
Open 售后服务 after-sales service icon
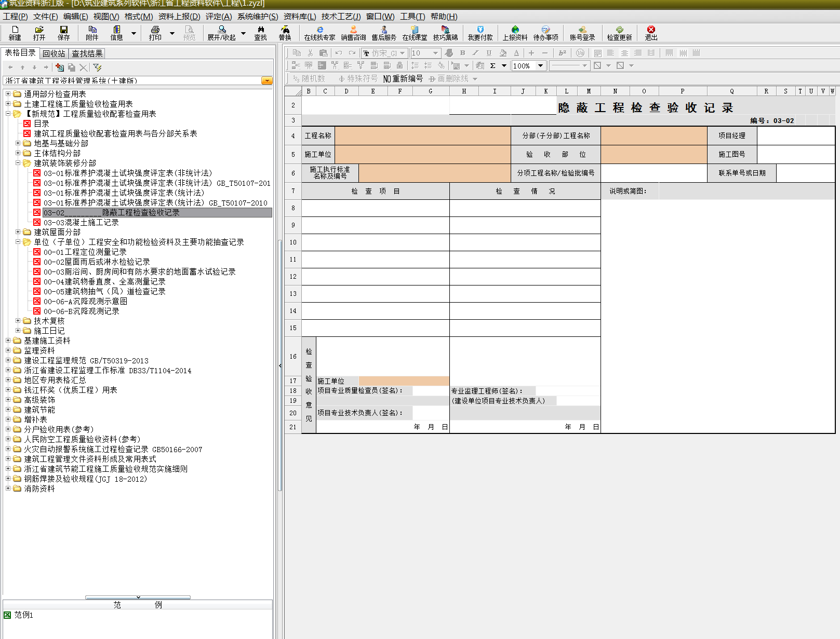pos(384,33)
